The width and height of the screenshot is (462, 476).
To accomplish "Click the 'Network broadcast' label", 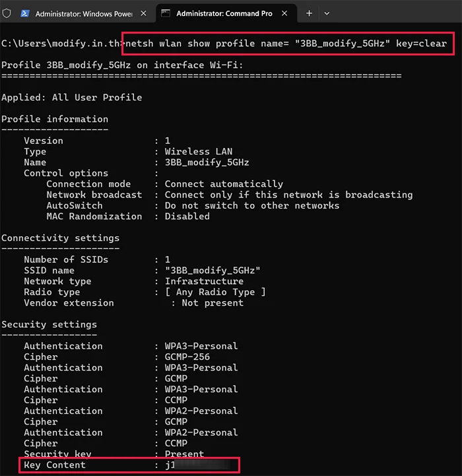I will (x=94, y=195).
